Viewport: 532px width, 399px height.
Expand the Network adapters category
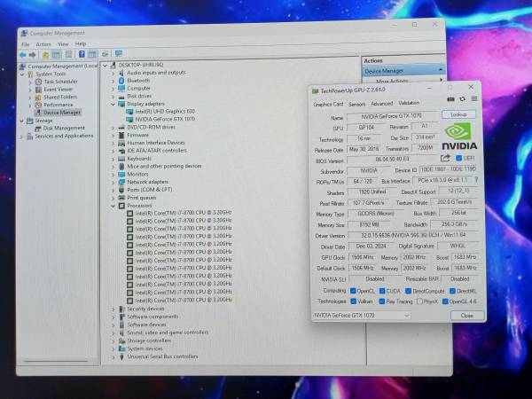pos(113,181)
